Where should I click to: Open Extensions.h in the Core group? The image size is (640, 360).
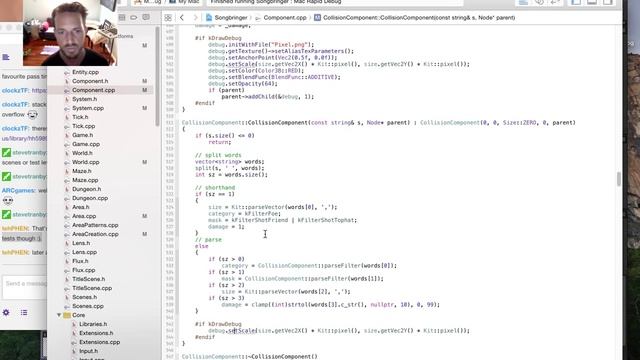point(96,333)
